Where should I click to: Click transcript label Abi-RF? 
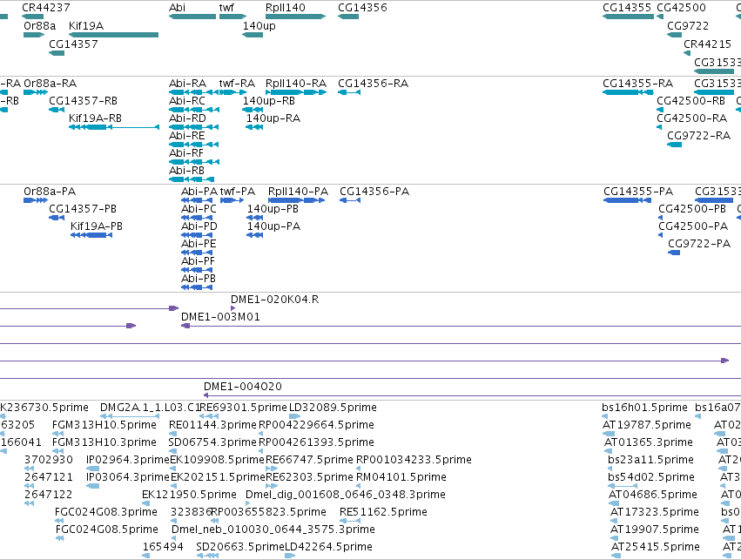(186, 153)
